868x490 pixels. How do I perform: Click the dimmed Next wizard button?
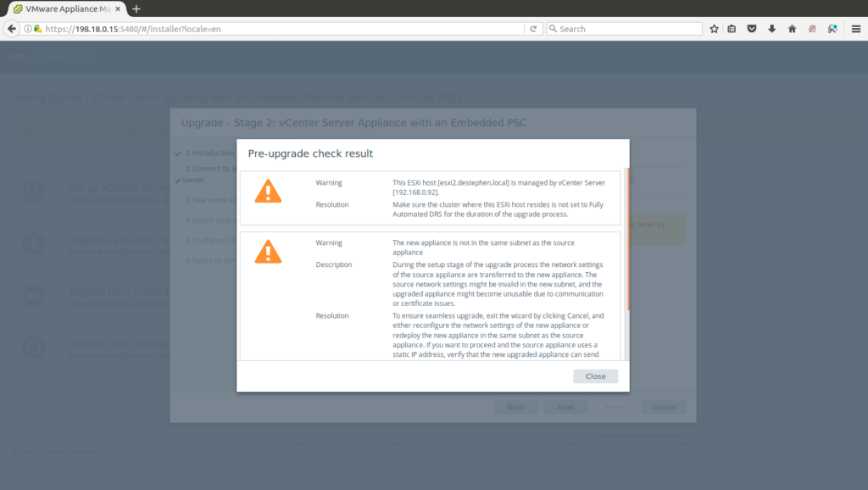565,407
